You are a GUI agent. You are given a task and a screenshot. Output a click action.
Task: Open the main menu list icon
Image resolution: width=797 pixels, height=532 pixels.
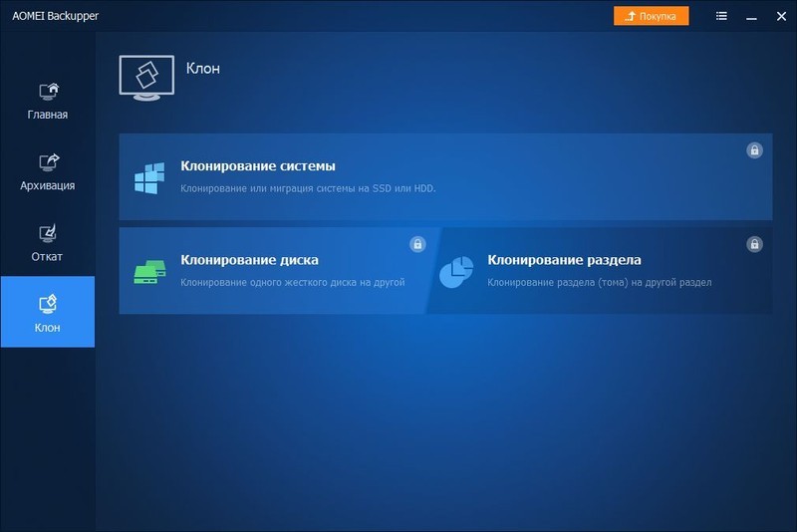(x=721, y=16)
